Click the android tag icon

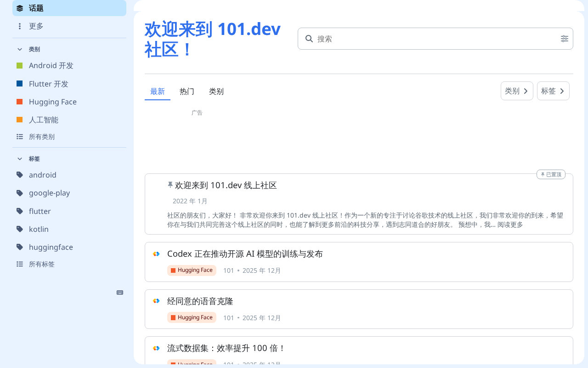(20, 175)
